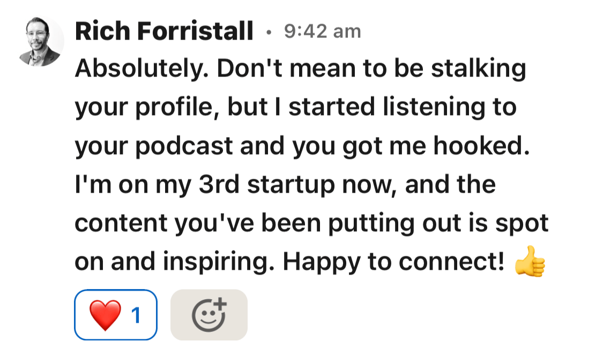Screen dimensions: 603x364
Task: Click the reaction count number 1
Action: 136,315
